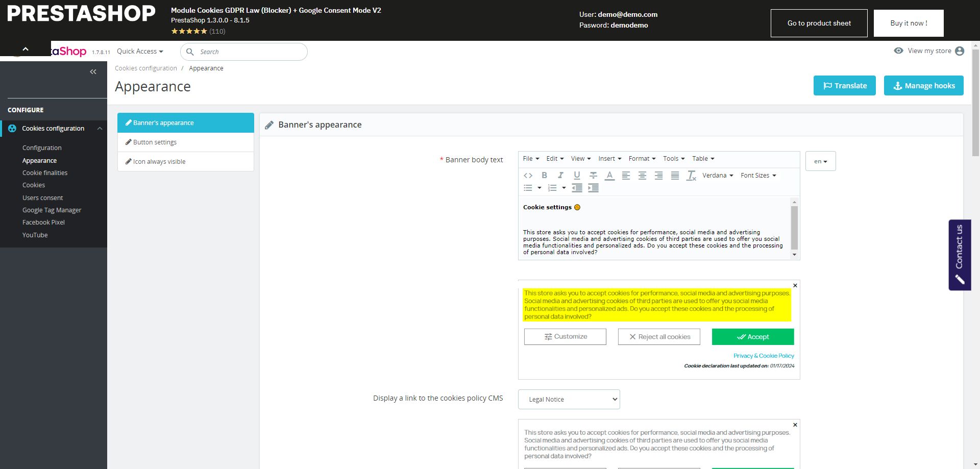Viewport: 980px width, 469px height.
Task: Click the magnifier icon in the search box
Action: click(190, 52)
